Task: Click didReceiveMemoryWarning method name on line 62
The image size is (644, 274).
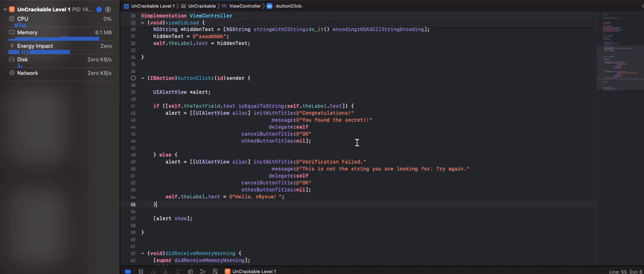Action: click(x=200, y=253)
